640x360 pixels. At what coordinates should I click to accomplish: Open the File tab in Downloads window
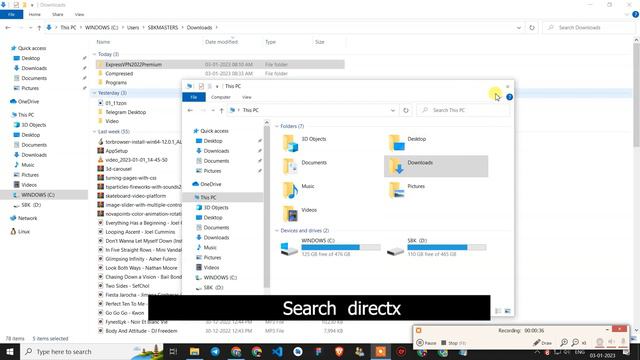11,14
